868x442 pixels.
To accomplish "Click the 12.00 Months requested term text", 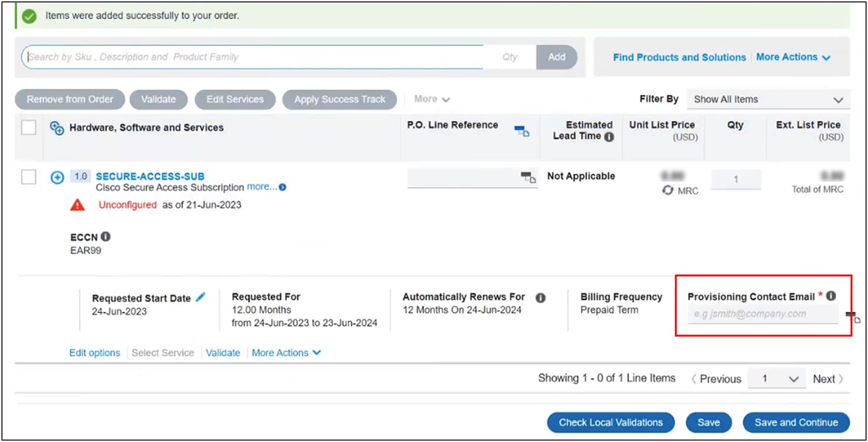I will (261, 310).
